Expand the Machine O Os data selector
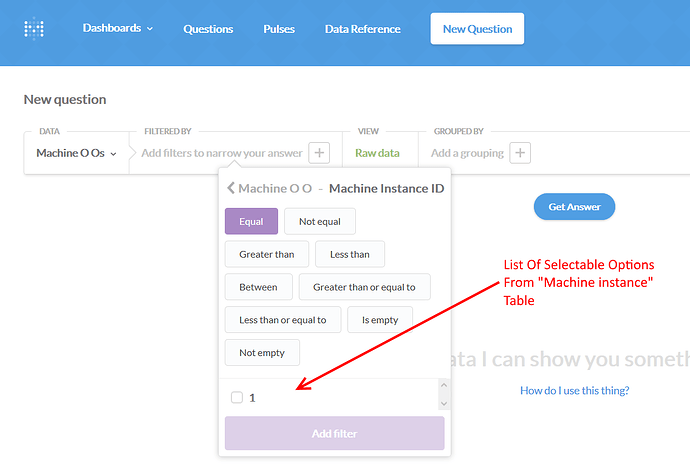Image resolution: width=690 pixels, height=476 pixels. tap(76, 153)
